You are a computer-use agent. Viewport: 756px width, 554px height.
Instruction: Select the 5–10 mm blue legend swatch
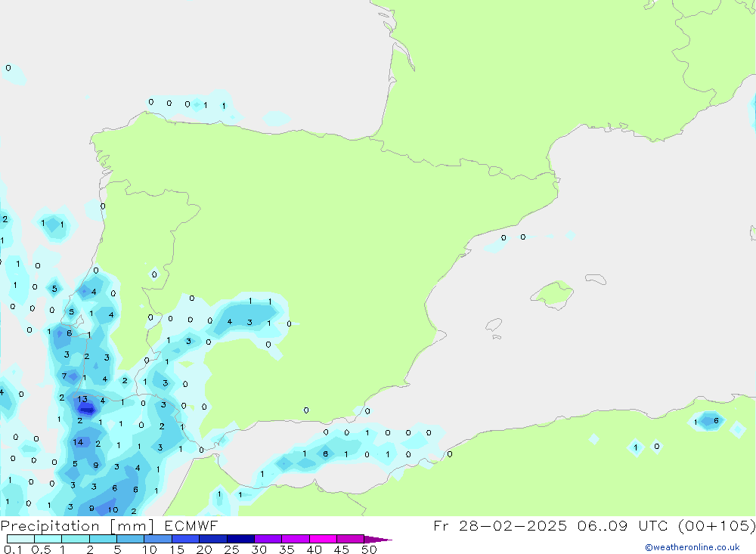[130, 539]
